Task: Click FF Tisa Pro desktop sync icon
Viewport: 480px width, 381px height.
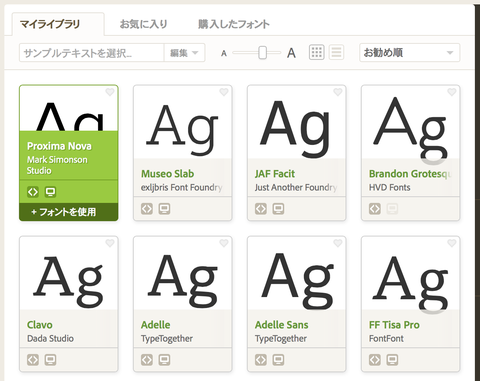Action: tap(392, 360)
